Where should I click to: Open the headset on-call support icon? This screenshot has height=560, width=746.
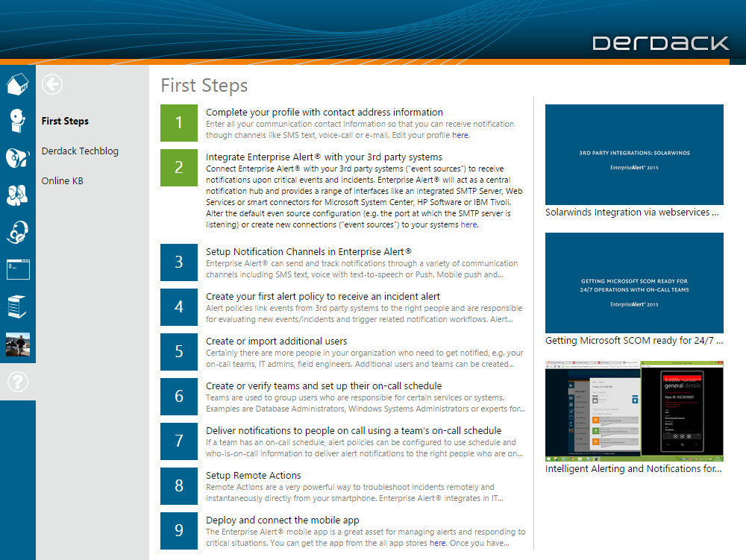18,232
